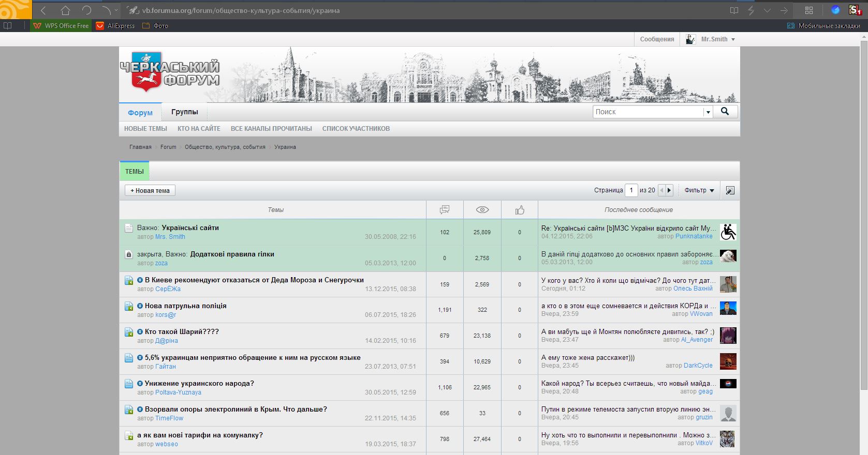
Task: Expand the search options arrow
Action: [708, 112]
